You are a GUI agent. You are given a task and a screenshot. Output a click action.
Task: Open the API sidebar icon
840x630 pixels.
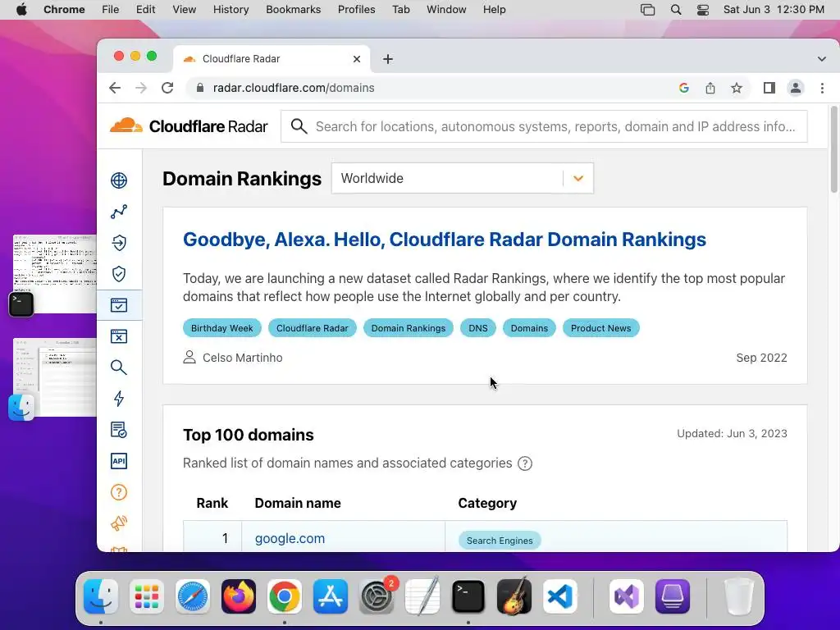tap(119, 461)
